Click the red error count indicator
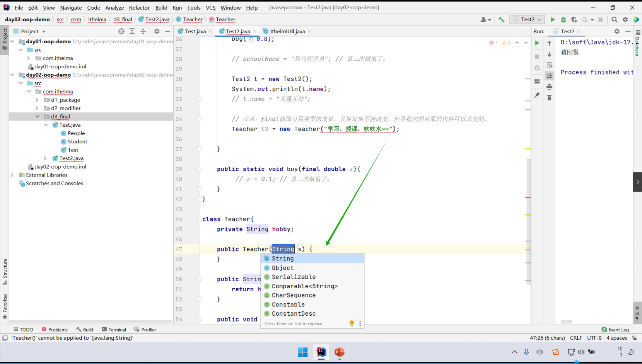Image resolution: width=642 pixels, height=364 pixels. click(493, 43)
